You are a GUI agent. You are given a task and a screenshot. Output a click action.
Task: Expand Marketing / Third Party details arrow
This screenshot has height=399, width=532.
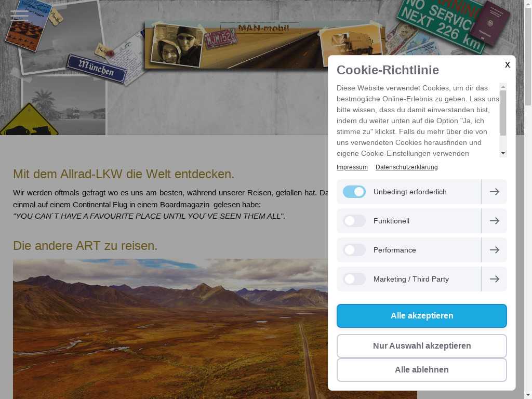click(495, 279)
